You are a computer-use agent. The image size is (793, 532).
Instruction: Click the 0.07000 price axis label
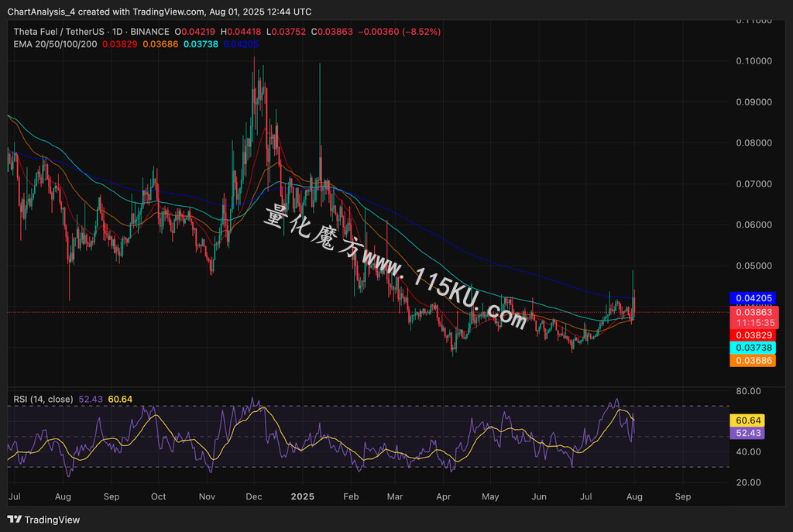click(x=754, y=184)
